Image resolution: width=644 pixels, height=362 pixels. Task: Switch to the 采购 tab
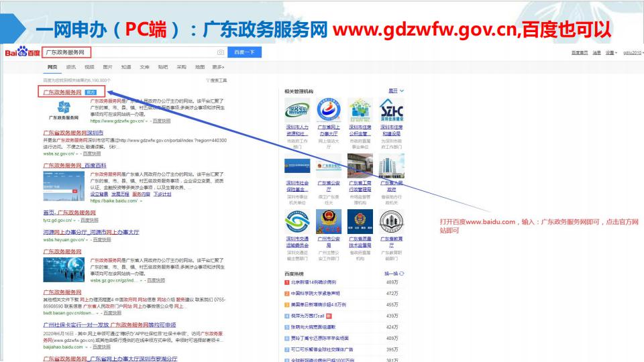[x=182, y=67]
